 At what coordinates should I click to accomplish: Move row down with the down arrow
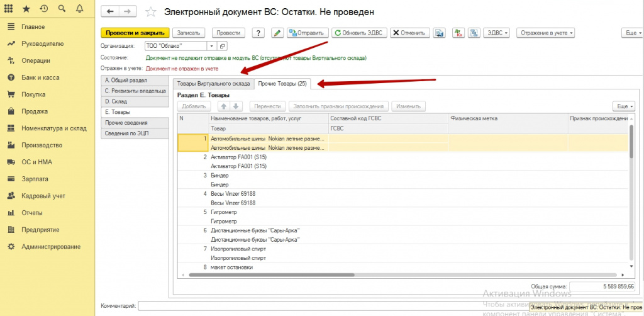tap(236, 106)
